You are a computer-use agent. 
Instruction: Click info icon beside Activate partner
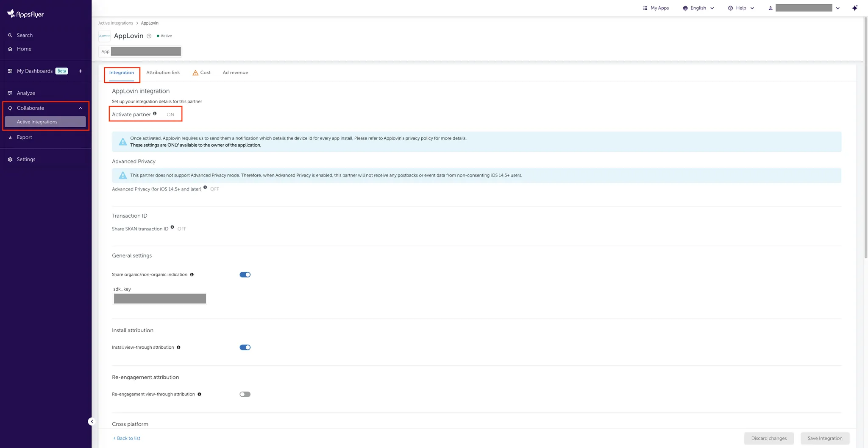click(x=155, y=113)
